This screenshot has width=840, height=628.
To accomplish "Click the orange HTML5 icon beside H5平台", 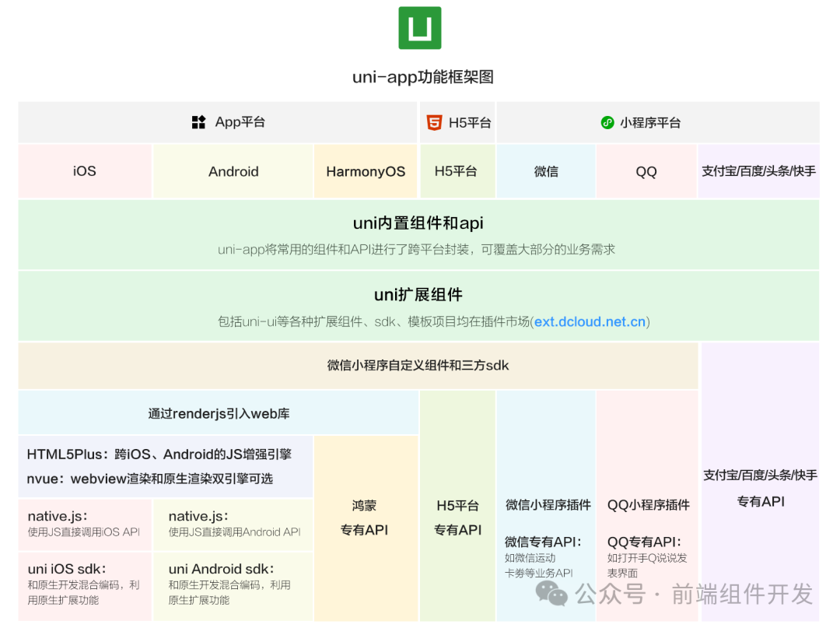I will click(x=435, y=122).
